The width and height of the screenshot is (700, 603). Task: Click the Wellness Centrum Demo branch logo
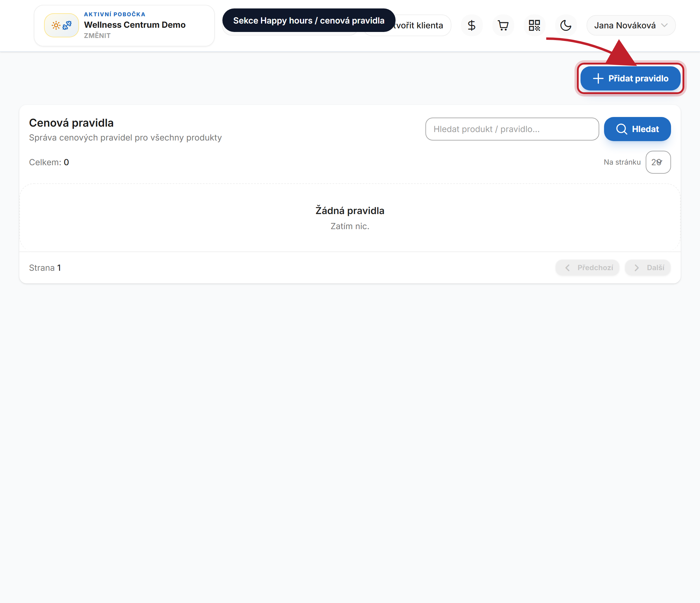point(62,25)
